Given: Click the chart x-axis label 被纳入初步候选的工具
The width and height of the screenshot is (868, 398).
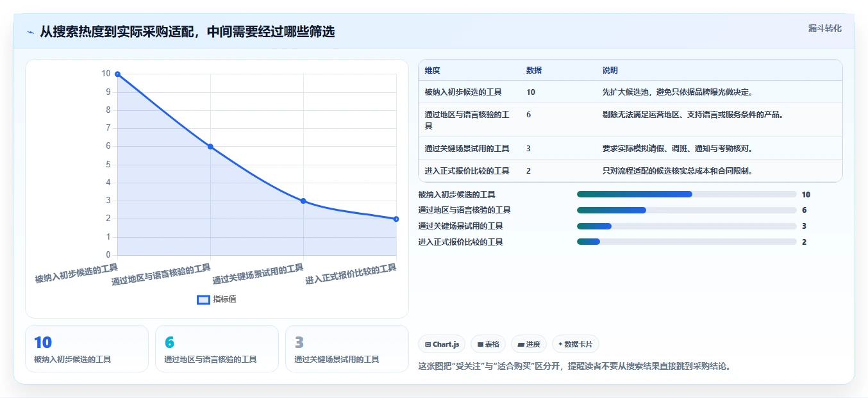Looking at the screenshot, I should tap(76, 274).
